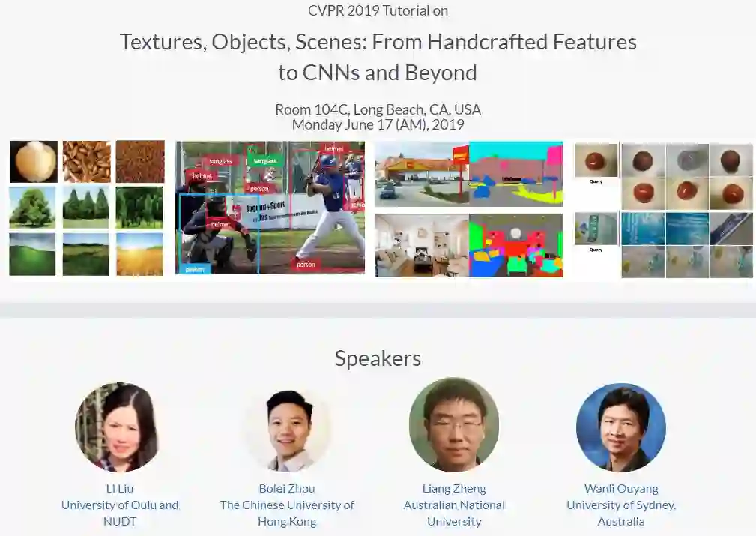Click the blue package query image
756x536 pixels.
pyautogui.click(x=596, y=229)
